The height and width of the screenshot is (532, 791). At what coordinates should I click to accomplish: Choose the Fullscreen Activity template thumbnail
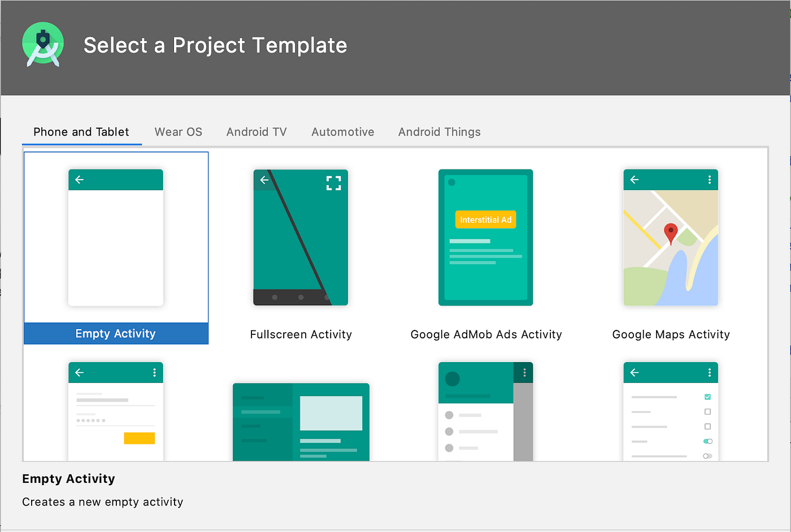point(301,237)
